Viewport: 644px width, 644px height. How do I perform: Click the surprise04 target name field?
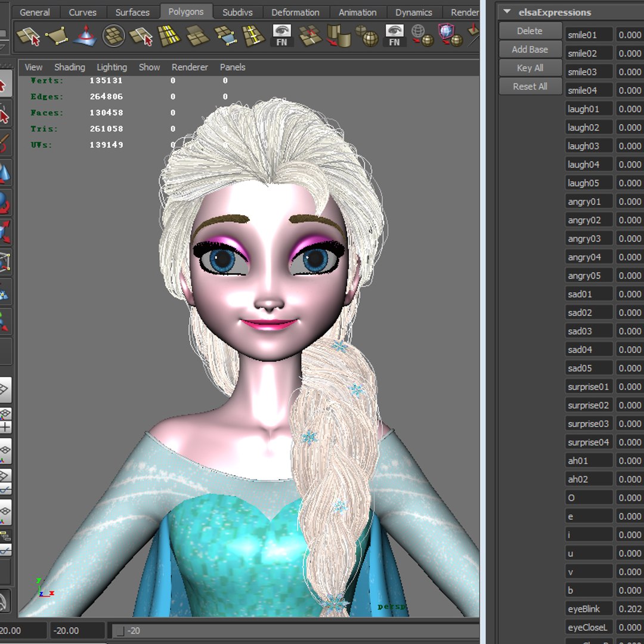[589, 442]
